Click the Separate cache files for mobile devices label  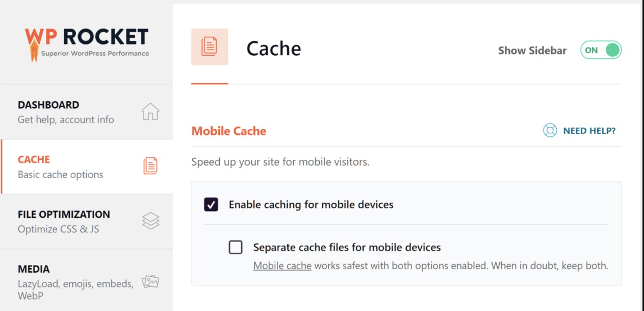pos(347,248)
